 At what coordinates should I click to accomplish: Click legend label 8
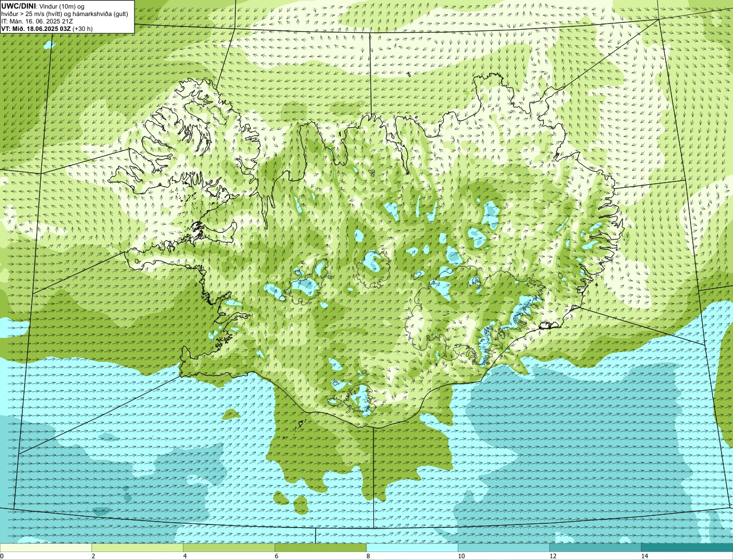[368, 556]
